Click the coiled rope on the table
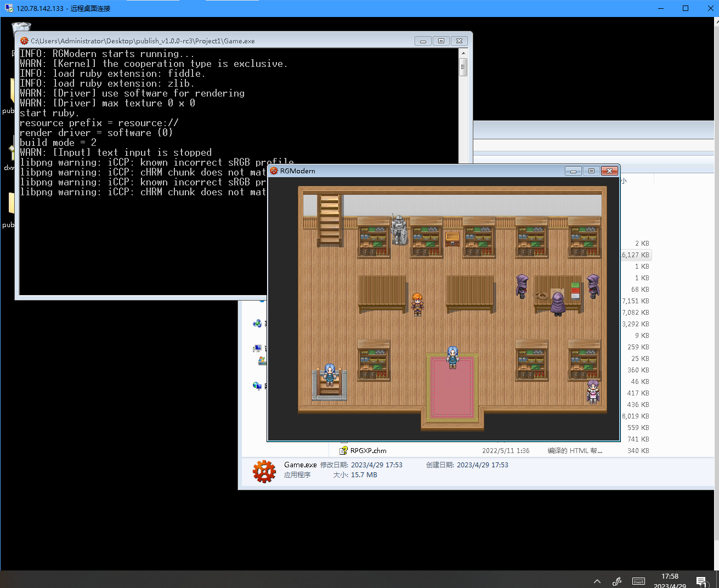This screenshot has height=588, width=719. (541, 295)
